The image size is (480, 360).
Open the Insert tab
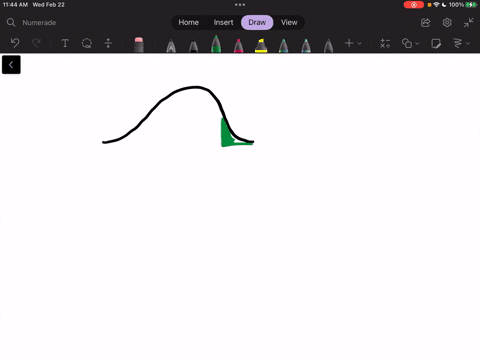(x=223, y=22)
